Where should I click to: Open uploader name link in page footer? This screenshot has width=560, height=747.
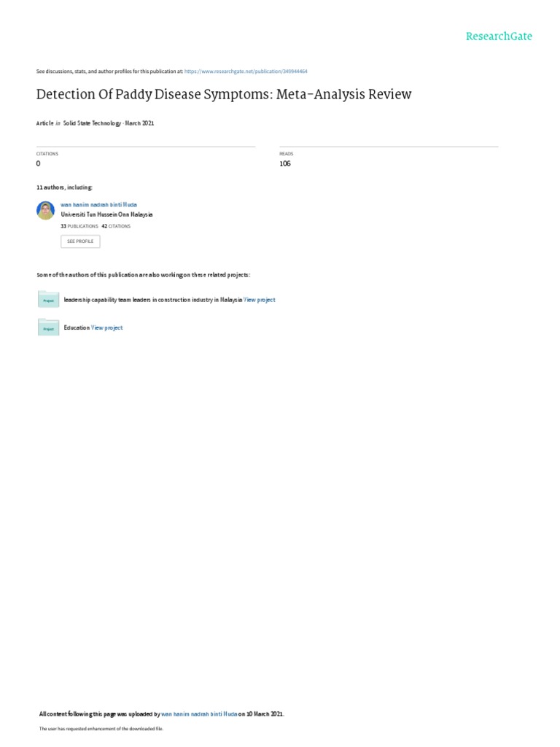[199, 714]
